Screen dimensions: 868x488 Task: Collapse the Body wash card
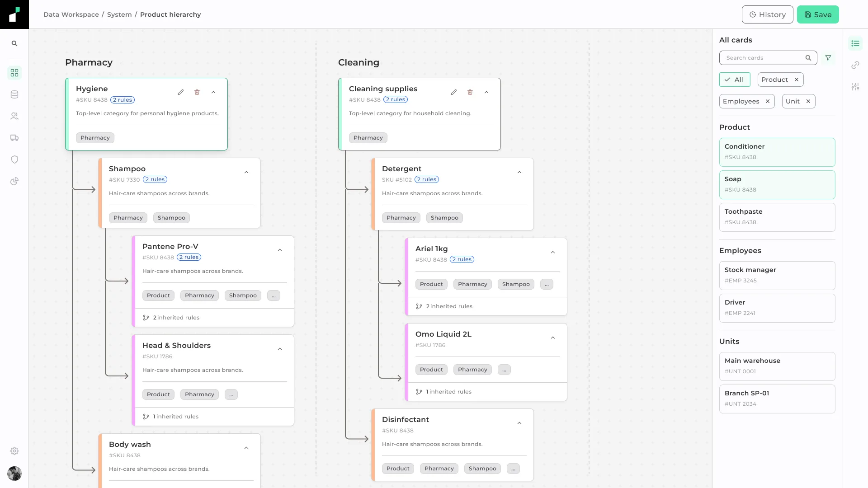(246, 448)
